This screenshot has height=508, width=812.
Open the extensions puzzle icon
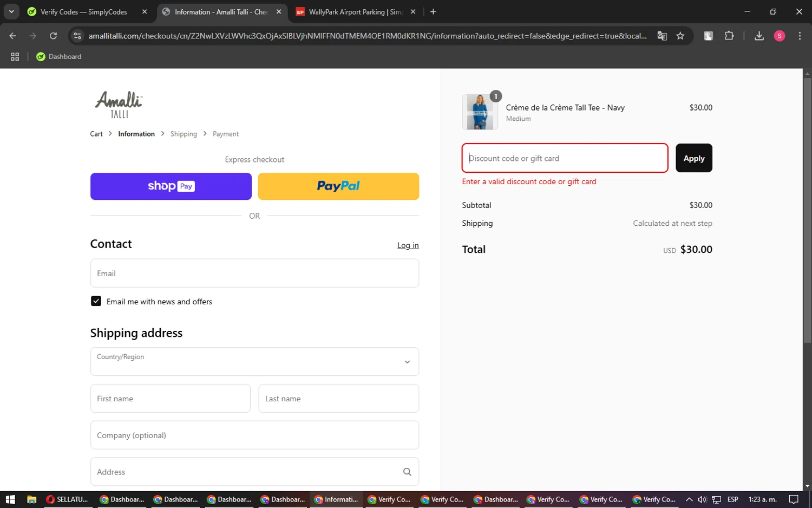coord(729,36)
